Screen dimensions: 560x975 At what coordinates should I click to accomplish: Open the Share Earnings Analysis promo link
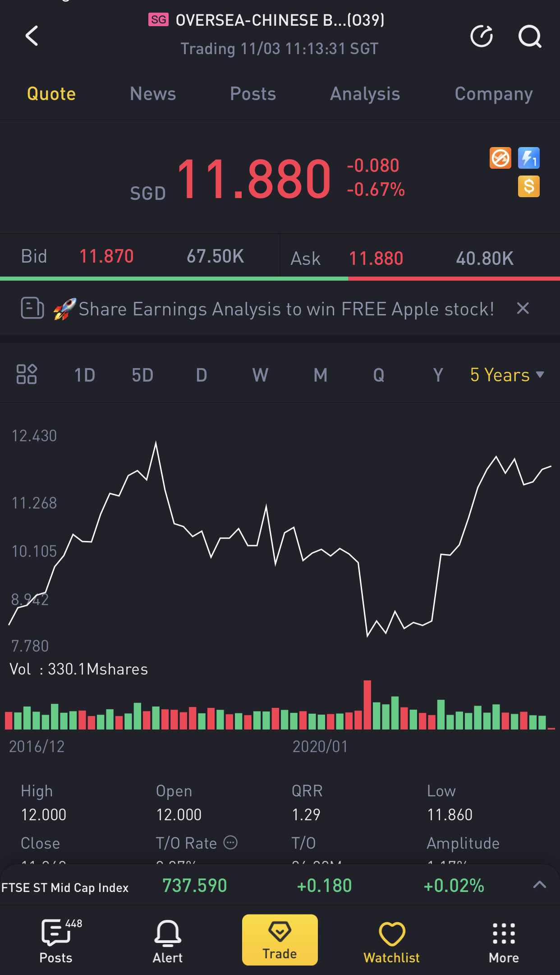(286, 309)
